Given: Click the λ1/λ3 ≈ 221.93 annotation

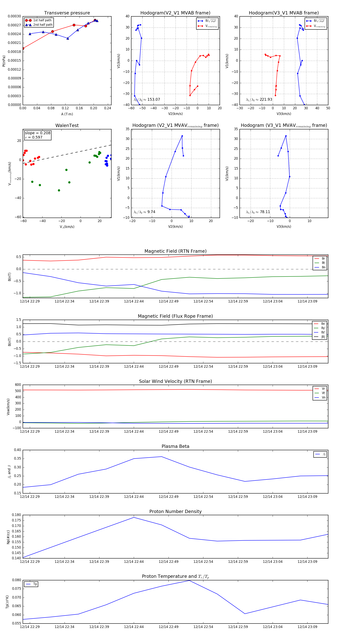Looking at the screenshot, I should [259, 100].
